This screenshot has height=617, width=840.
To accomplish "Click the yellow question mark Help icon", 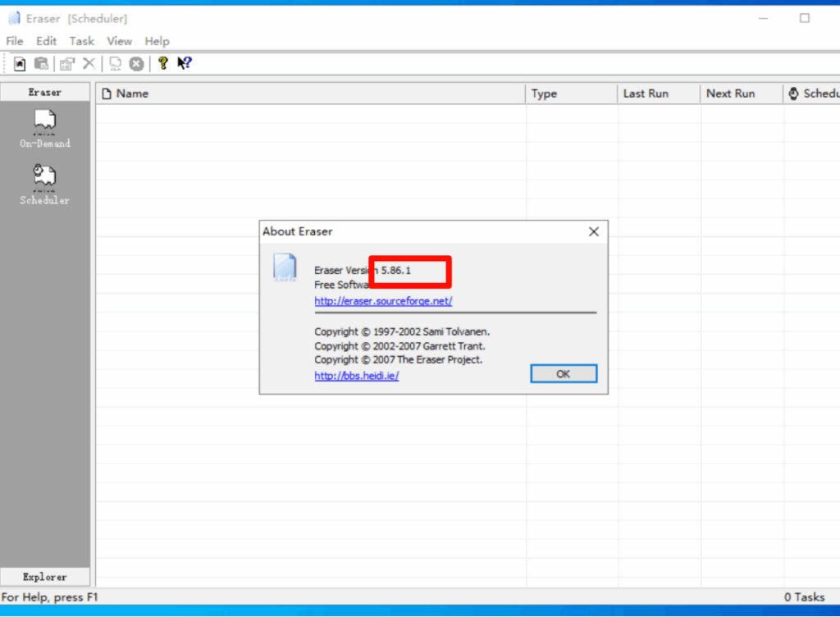I will pyautogui.click(x=162, y=63).
